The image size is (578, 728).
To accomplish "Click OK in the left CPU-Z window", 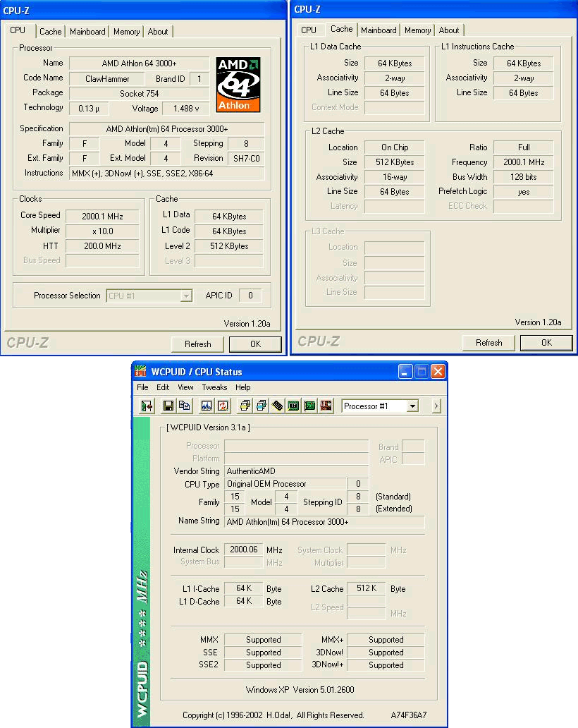I will coord(255,344).
